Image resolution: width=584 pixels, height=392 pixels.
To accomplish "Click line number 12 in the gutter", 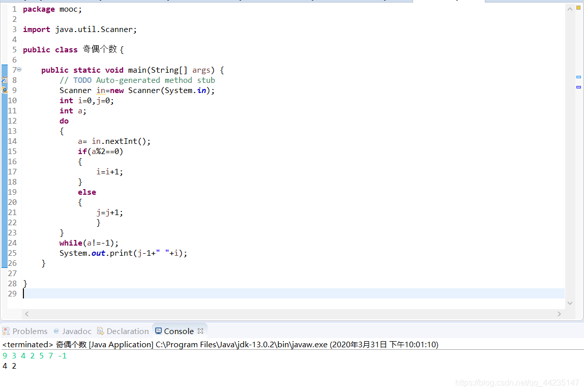I will click(x=12, y=120).
